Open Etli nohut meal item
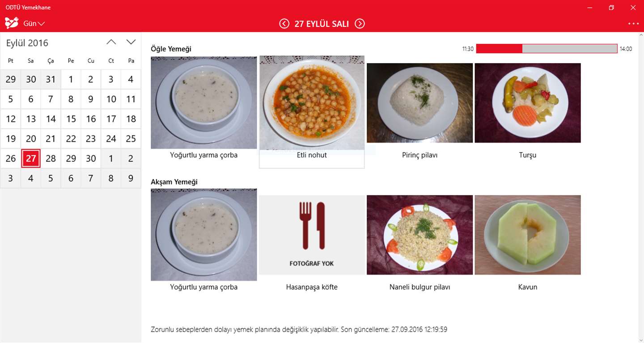 coord(312,112)
